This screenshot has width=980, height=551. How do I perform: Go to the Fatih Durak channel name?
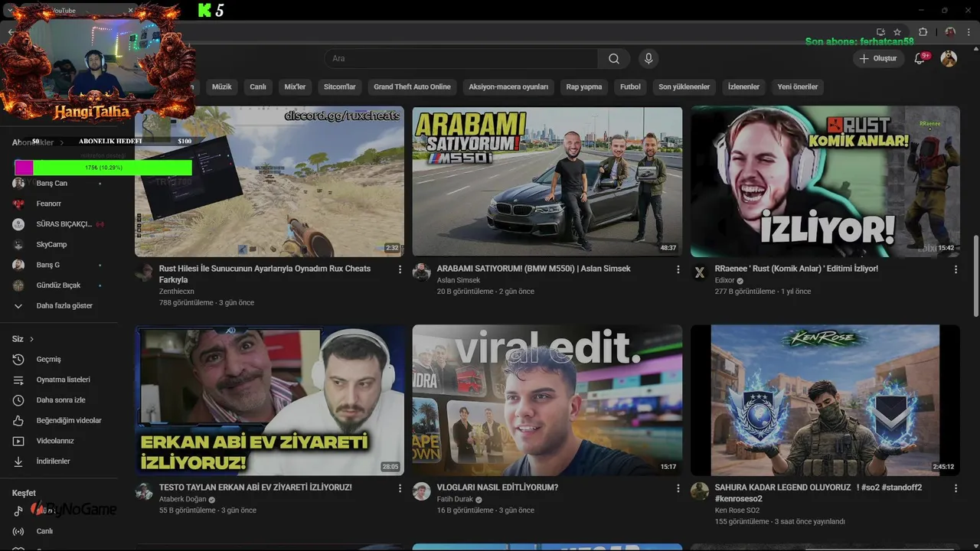tap(455, 499)
